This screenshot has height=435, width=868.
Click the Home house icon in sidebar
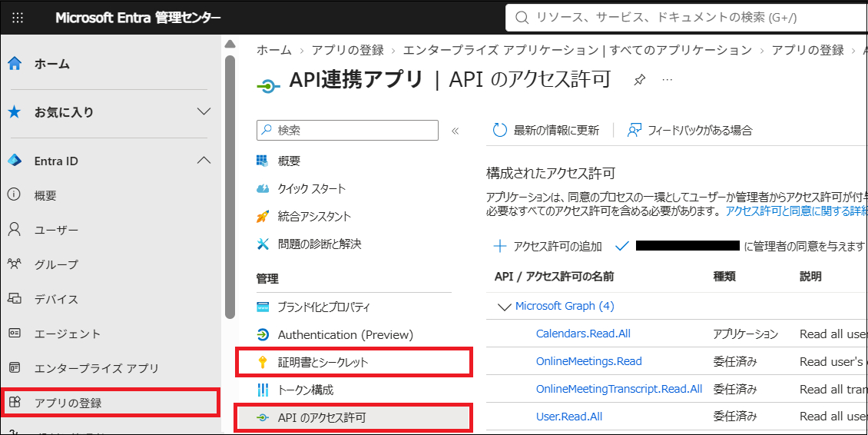[x=15, y=64]
